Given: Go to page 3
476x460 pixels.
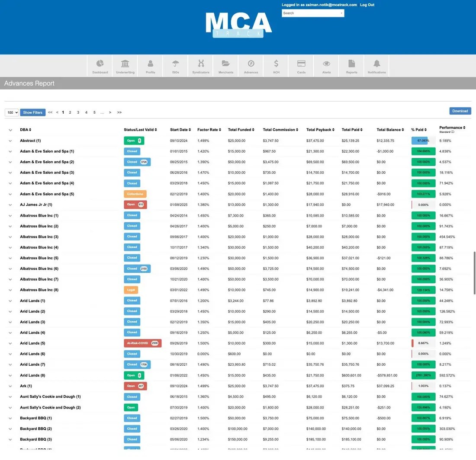Looking at the screenshot, I should (78, 112).
